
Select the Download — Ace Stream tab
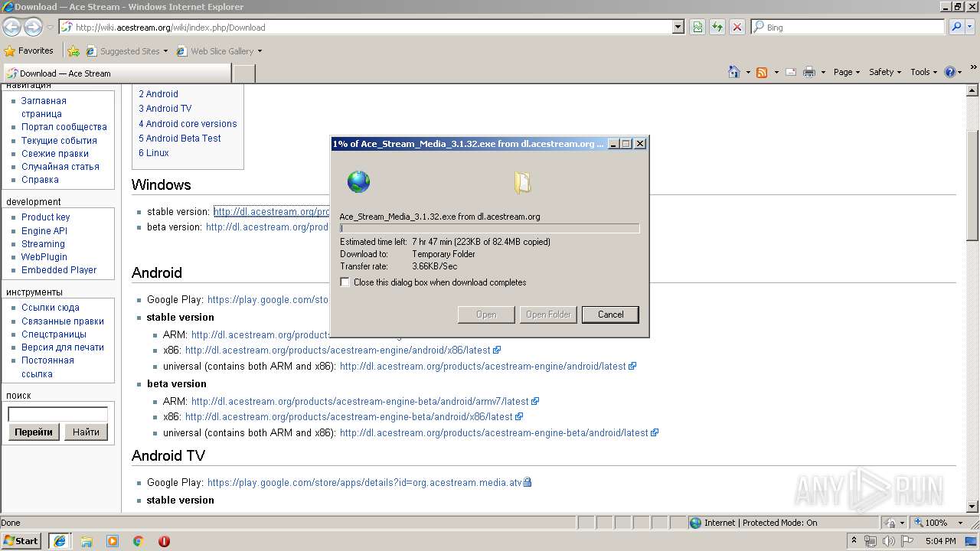click(x=116, y=73)
